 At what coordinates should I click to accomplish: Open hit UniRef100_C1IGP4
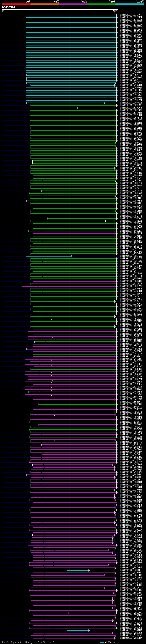[131, 17]
